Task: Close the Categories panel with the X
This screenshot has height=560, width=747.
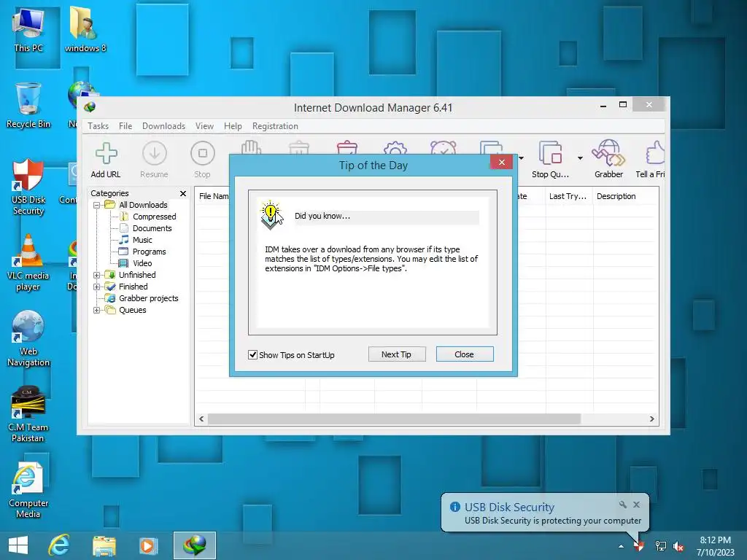Action: [x=183, y=193]
